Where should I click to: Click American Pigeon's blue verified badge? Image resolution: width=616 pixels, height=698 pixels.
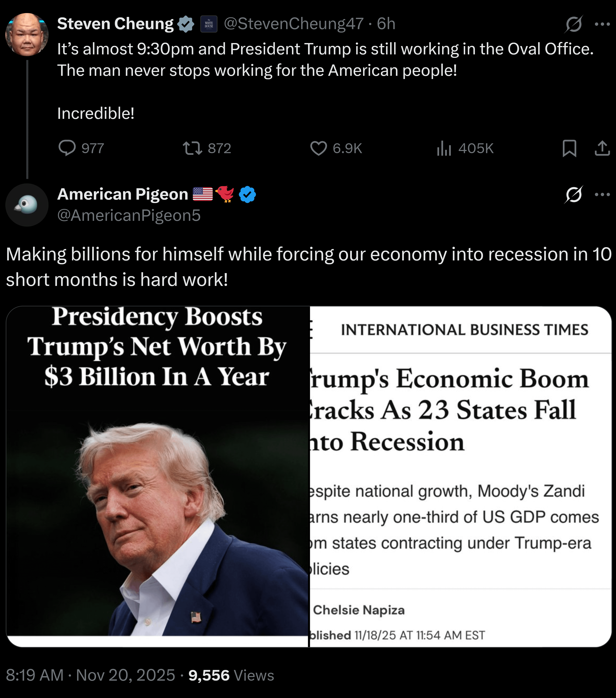[247, 194]
